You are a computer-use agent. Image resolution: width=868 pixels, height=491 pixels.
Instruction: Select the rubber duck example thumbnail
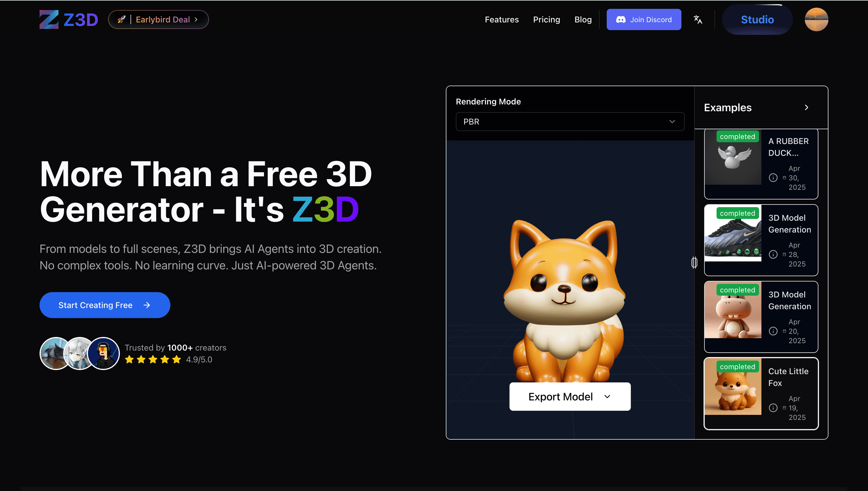tap(733, 157)
